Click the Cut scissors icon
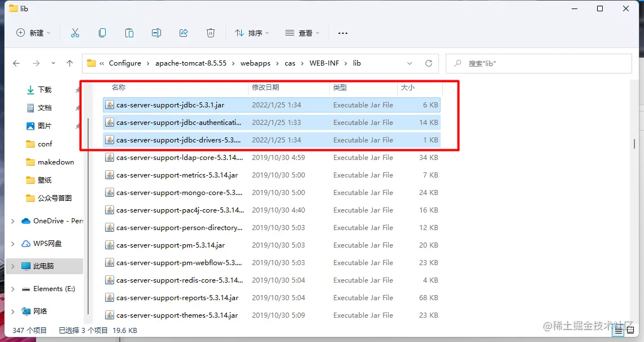 tap(75, 33)
